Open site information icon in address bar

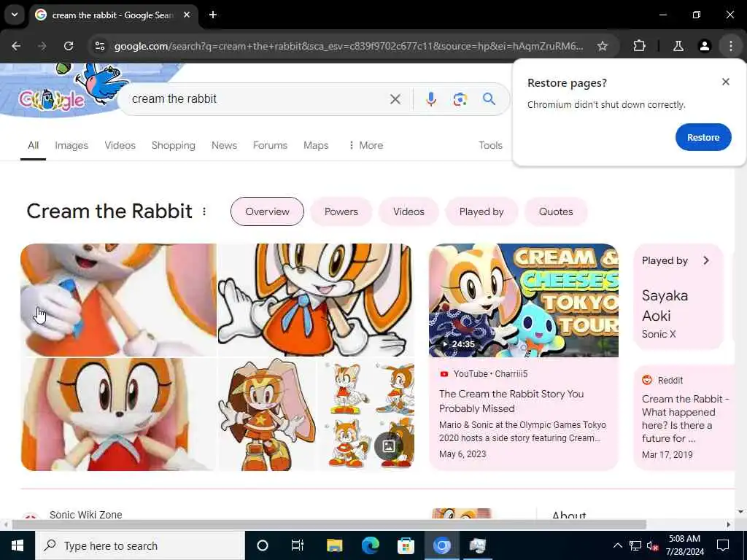pyautogui.click(x=99, y=46)
